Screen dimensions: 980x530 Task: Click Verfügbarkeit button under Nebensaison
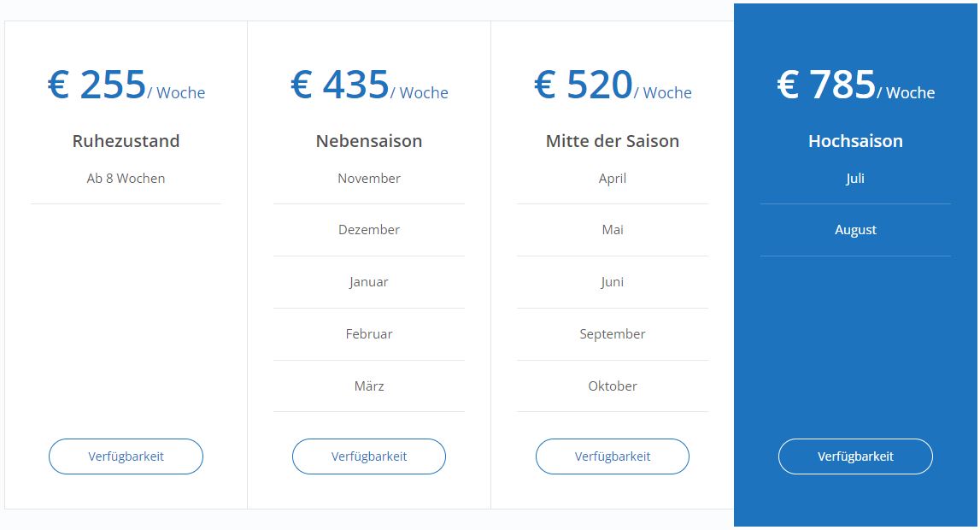coord(369,456)
